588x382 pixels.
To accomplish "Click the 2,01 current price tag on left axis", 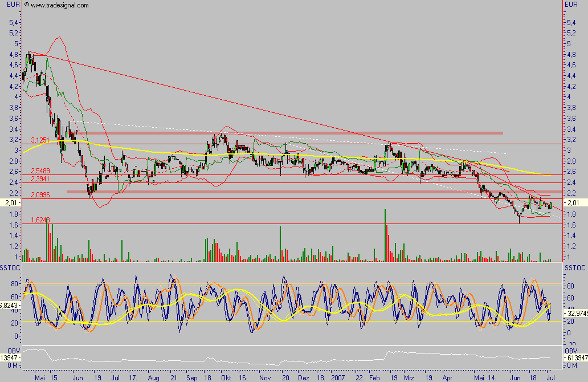I will pyautogui.click(x=11, y=203).
